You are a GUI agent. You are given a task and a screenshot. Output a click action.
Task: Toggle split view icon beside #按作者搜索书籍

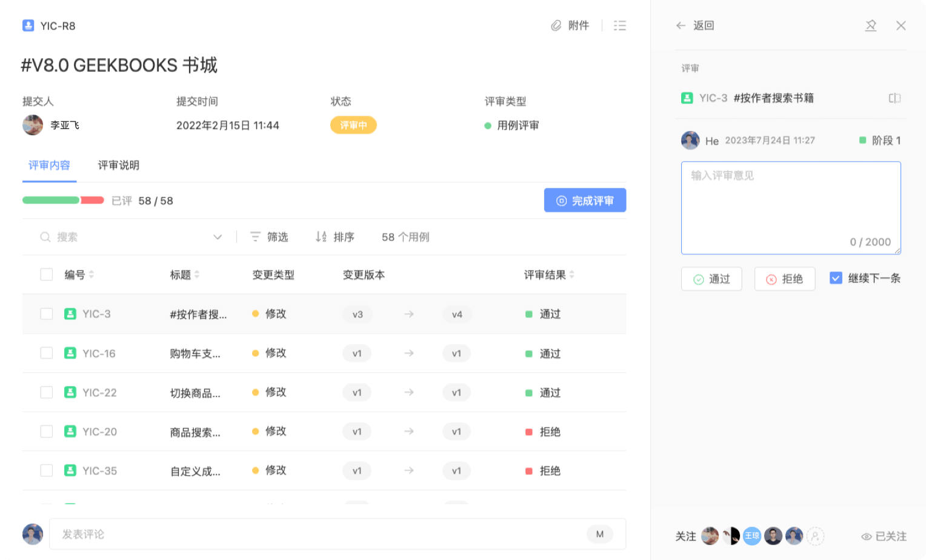tap(894, 98)
